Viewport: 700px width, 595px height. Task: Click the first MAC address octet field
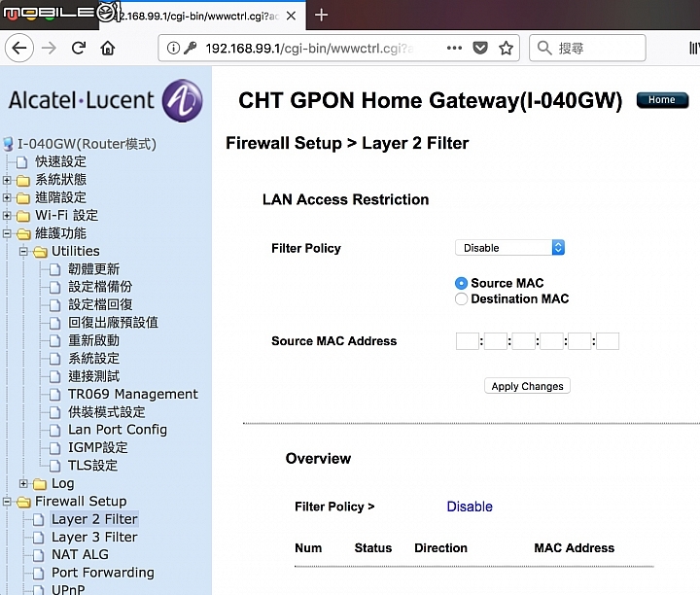coord(468,341)
